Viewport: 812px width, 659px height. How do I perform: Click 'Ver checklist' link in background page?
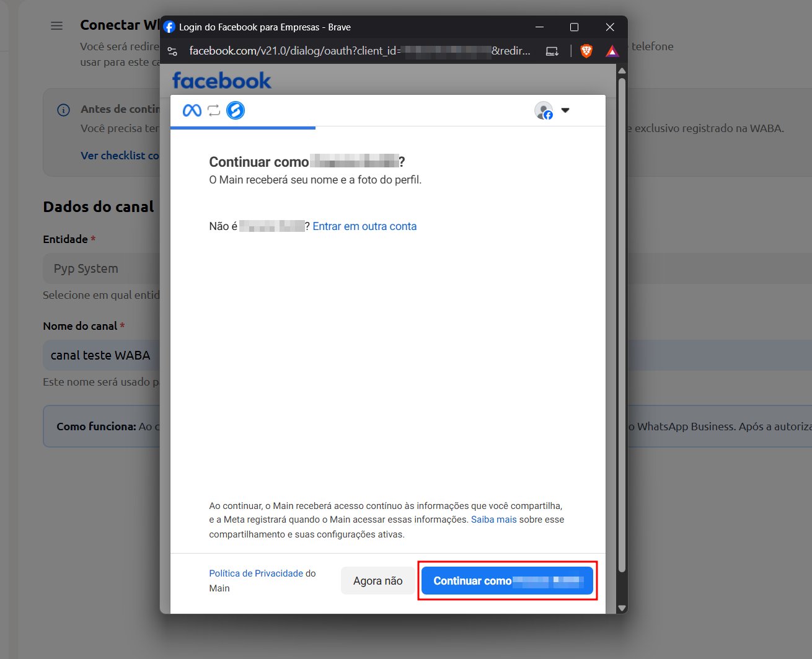point(120,156)
